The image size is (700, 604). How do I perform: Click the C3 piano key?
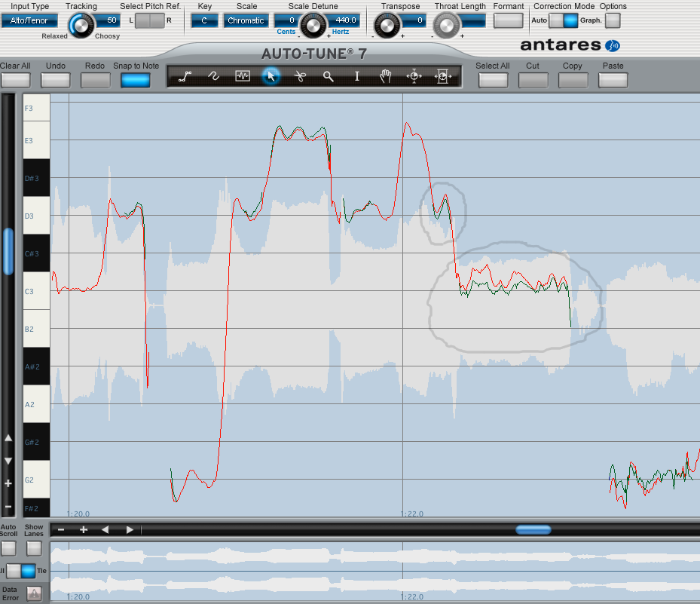37,291
